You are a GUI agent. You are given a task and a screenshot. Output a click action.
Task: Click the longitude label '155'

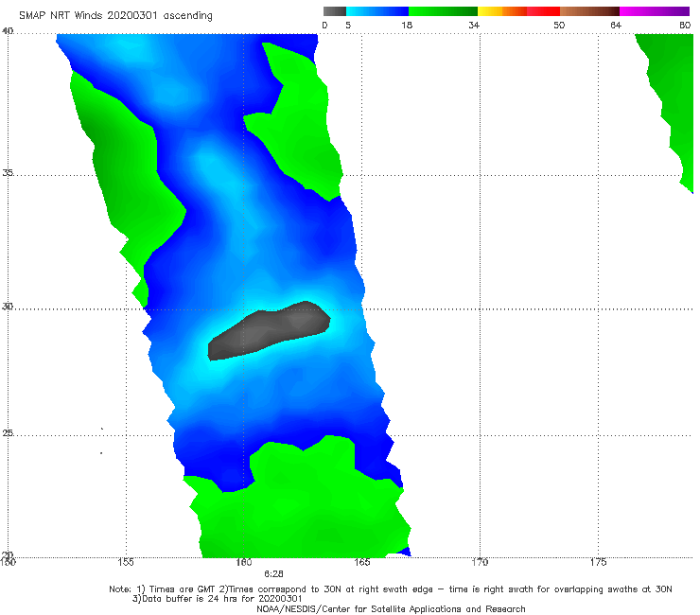point(126,562)
